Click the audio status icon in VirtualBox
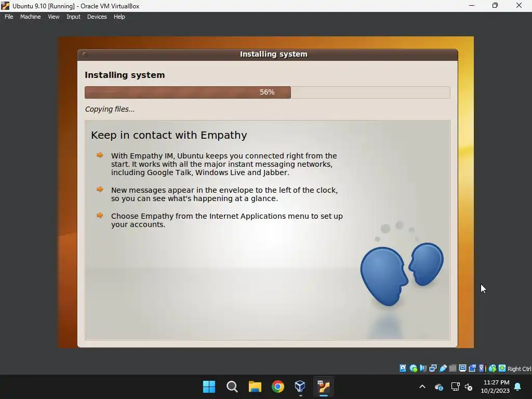The height and width of the screenshot is (399, 532). tap(423, 368)
